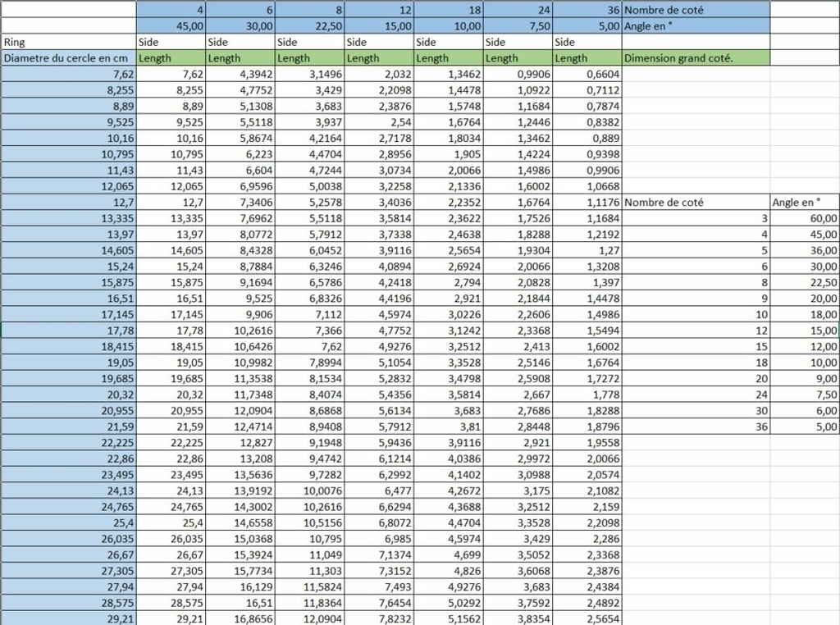The width and height of the screenshot is (840, 625).
Task: Click the cell with value 6,9596
Action: [240, 186]
